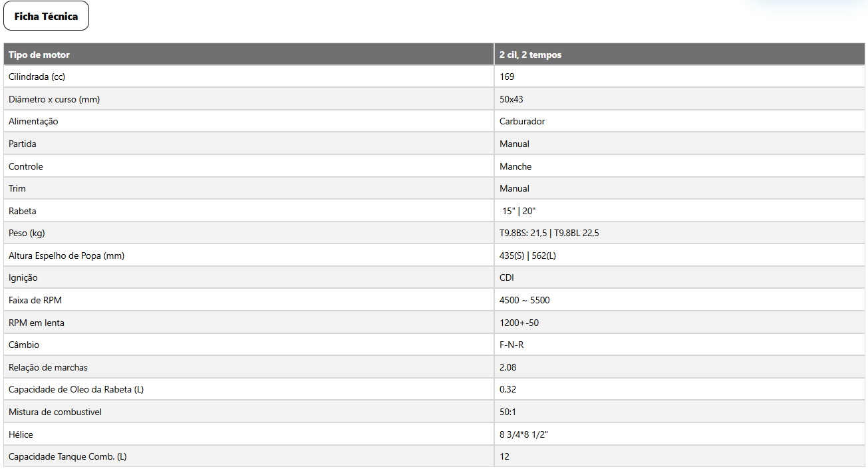This screenshot has width=868, height=469.
Task: Click the 50x43 diameter value cell
Action: [x=680, y=99]
